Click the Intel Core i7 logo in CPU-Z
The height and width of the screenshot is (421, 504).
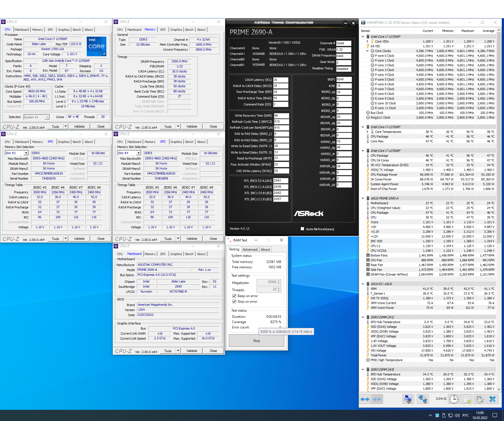tap(97, 46)
